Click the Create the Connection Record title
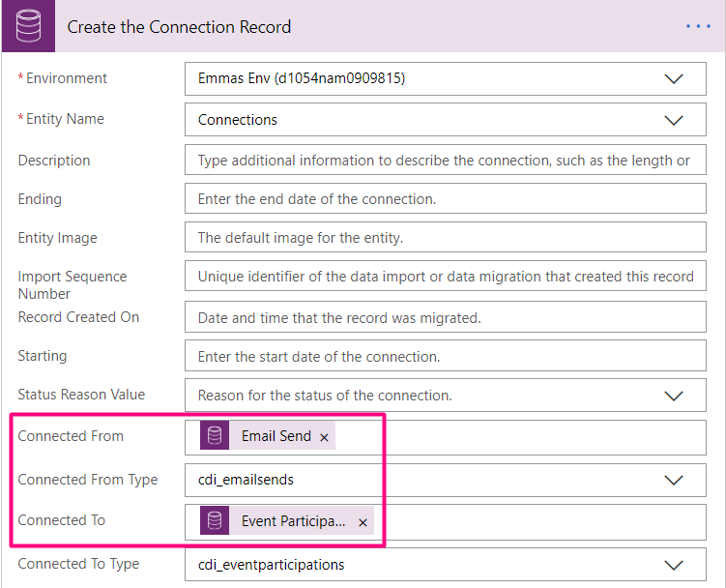 point(179,26)
